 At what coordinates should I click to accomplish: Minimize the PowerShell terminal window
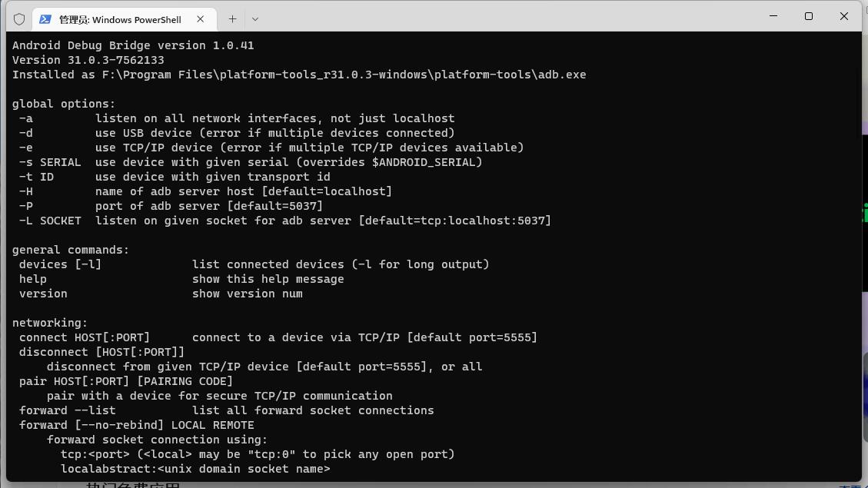(773, 16)
